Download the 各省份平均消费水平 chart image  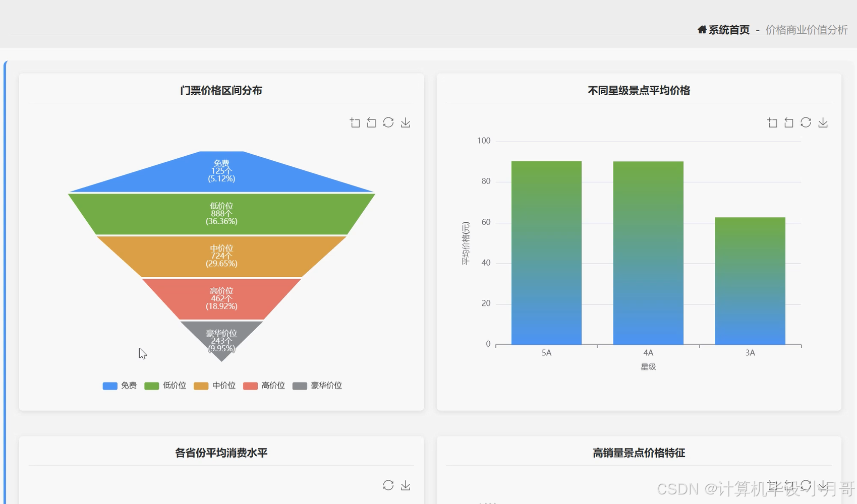coord(405,485)
